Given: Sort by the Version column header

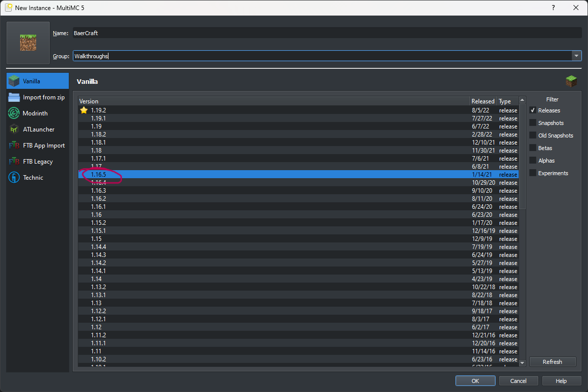Looking at the screenshot, I should [x=274, y=101].
